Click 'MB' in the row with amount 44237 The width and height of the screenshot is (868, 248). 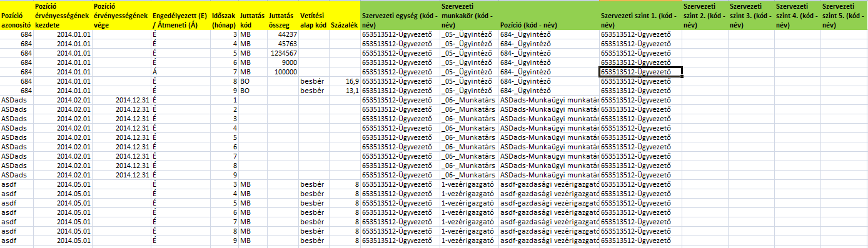pos(253,34)
